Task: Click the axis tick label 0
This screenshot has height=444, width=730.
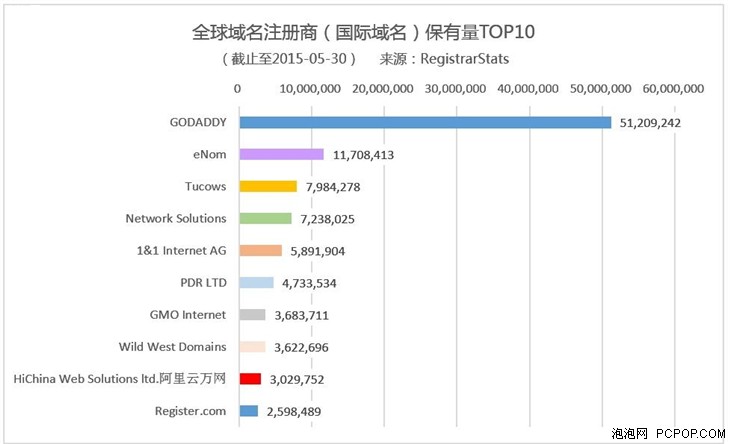Action: point(237,88)
